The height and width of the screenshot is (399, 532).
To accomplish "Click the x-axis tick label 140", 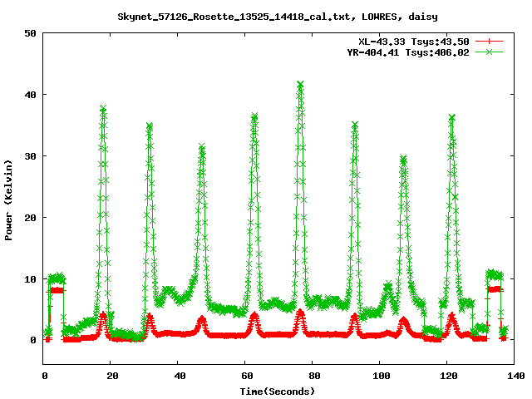I will pos(515,376).
